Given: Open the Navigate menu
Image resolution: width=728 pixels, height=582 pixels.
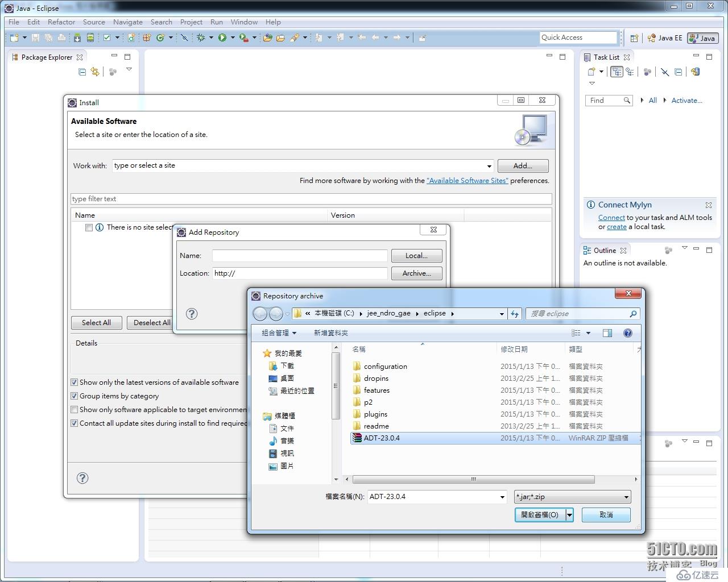Looking at the screenshot, I should (128, 22).
